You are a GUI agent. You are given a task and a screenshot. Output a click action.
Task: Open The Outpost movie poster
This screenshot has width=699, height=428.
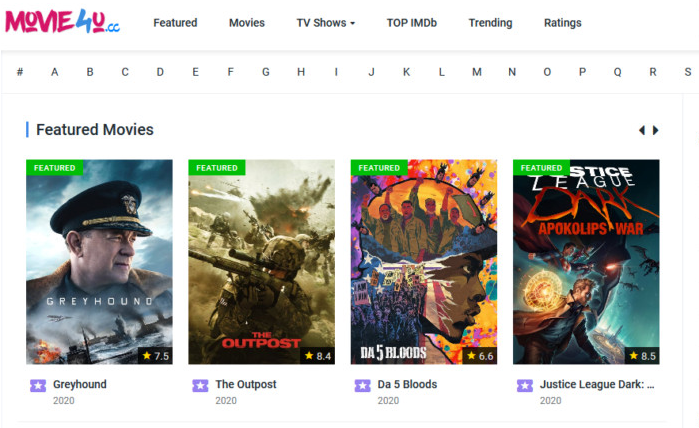coord(262,262)
